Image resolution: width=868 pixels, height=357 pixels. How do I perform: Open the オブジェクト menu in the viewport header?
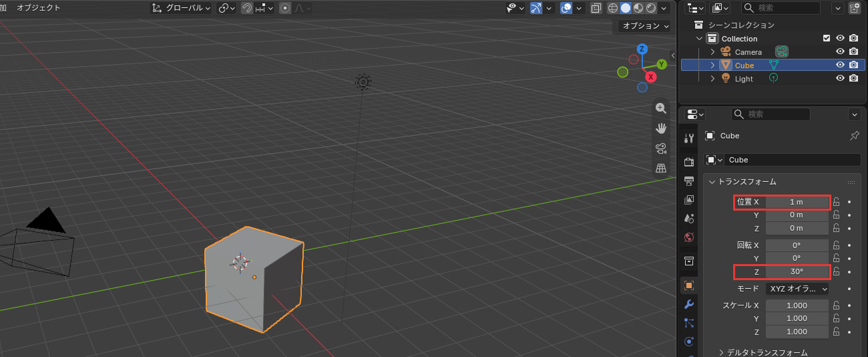pyautogui.click(x=38, y=8)
